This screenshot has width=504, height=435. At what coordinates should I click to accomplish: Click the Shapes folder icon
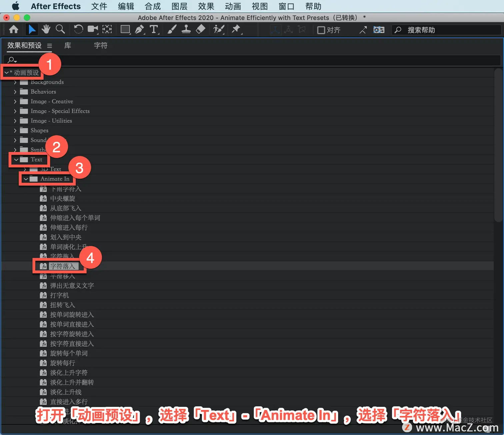tap(24, 130)
